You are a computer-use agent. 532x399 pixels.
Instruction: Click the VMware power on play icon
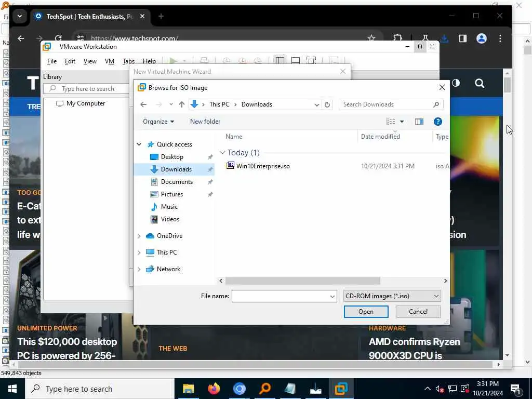[174, 61]
